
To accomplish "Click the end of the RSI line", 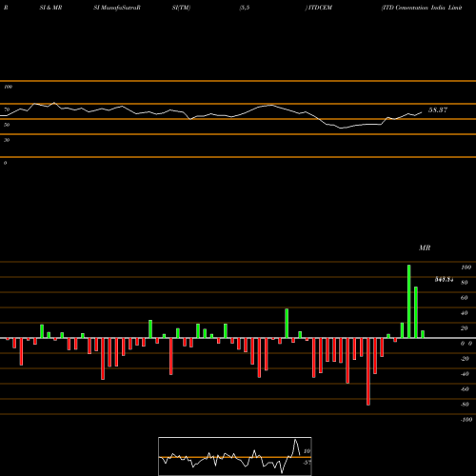I will [422, 112].
